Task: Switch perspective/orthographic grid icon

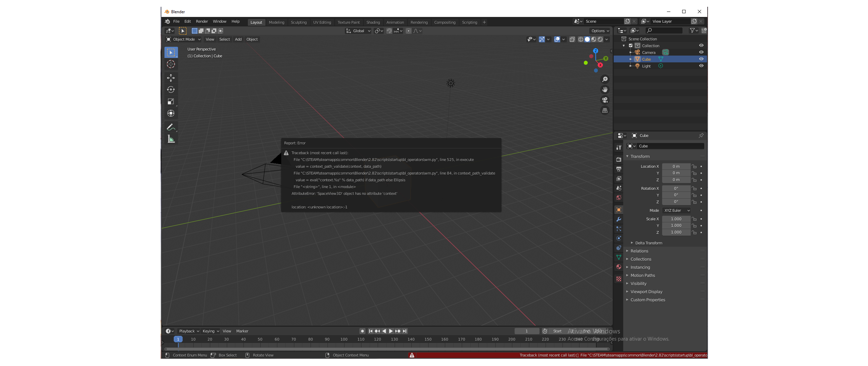Action: 605,110
